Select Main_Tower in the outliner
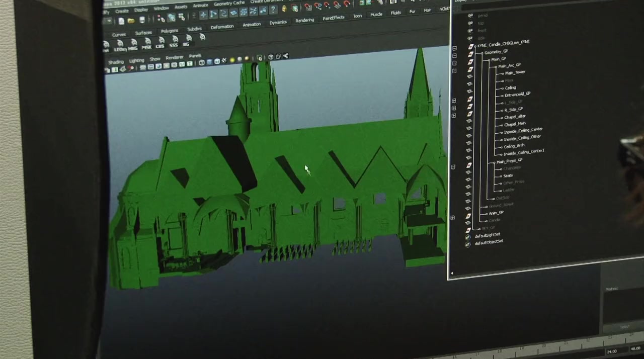The width and height of the screenshot is (644, 359). pos(515,72)
